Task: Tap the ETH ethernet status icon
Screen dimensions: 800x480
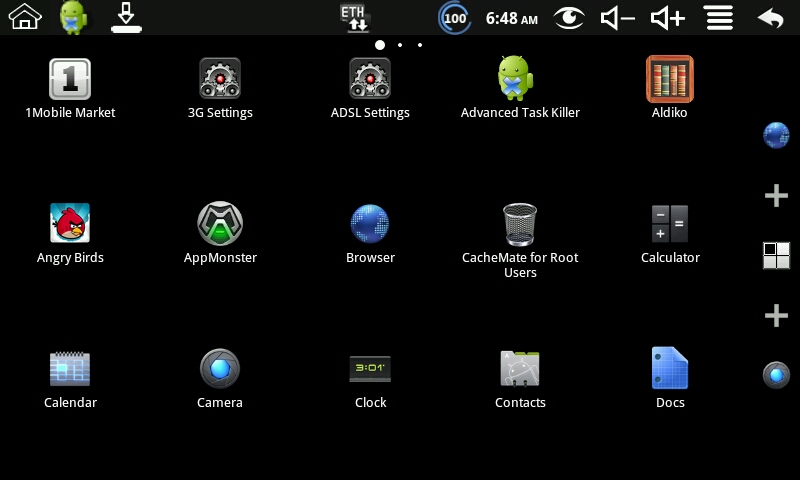Action: pyautogui.click(x=354, y=17)
